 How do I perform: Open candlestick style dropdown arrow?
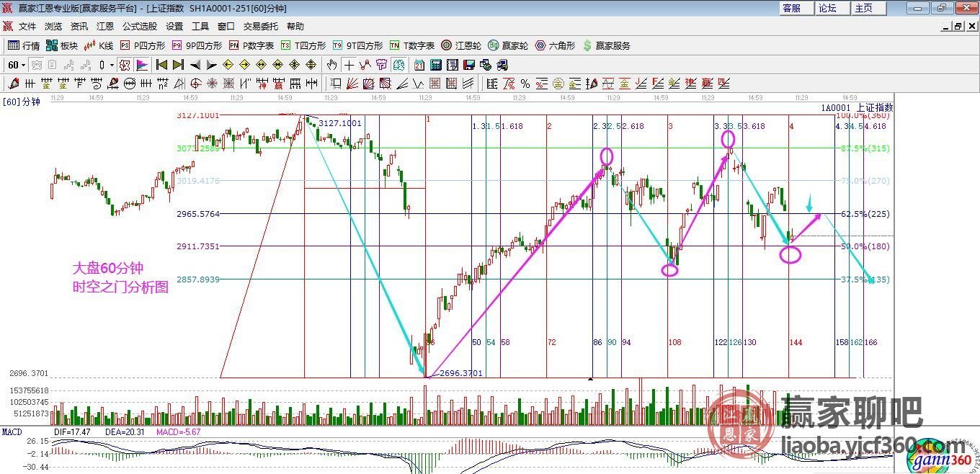pyautogui.click(x=112, y=65)
